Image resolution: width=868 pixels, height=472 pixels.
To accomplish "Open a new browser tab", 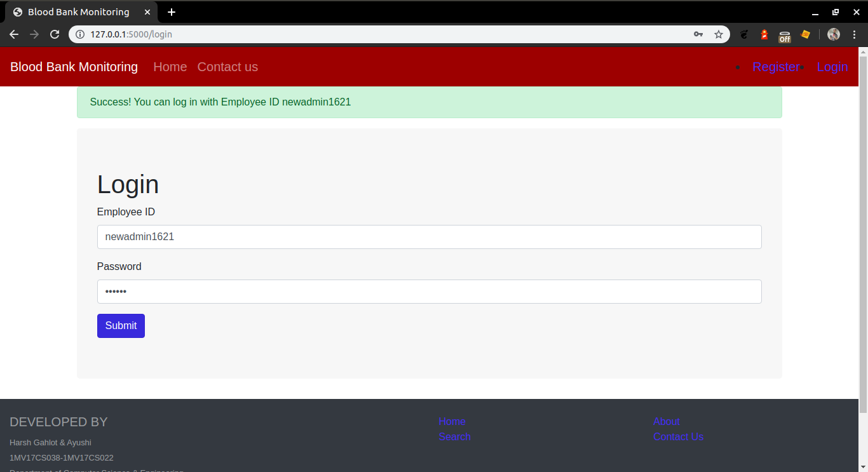I will coord(172,12).
